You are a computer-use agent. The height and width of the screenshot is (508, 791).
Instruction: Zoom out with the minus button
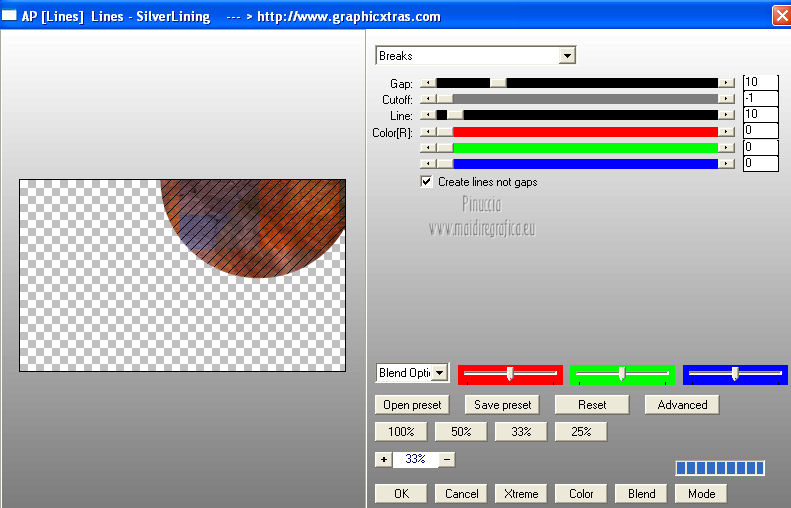pos(447,460)
